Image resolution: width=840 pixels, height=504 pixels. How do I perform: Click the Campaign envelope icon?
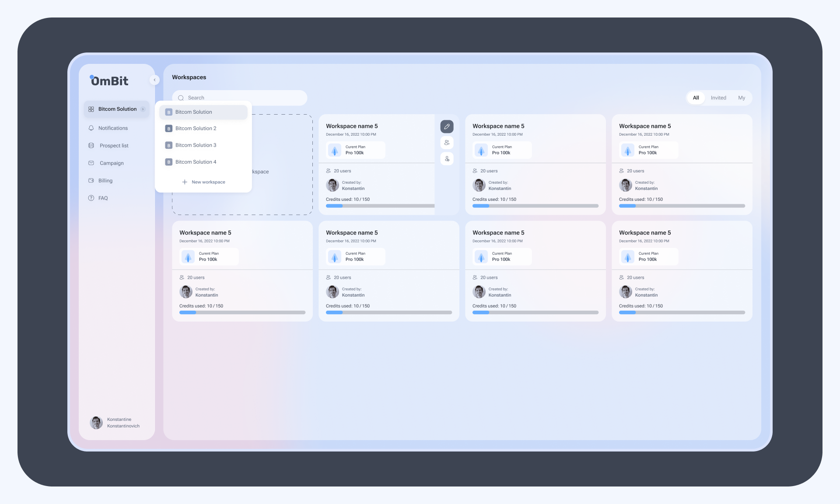(x=91, y=163)
